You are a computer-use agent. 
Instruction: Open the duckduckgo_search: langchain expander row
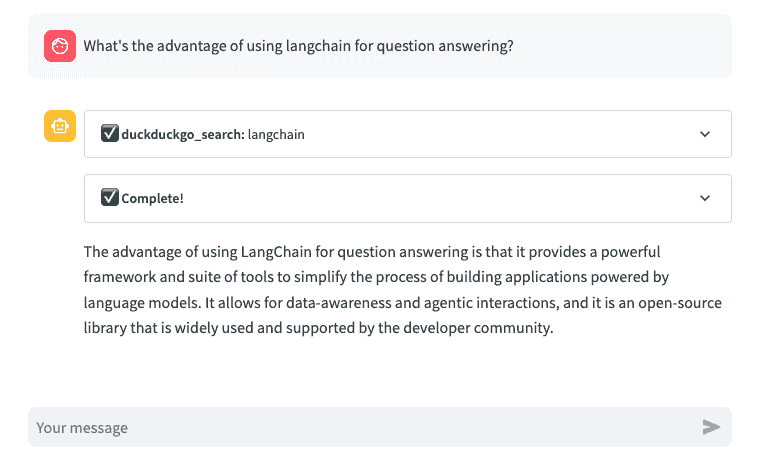coord(400,134)
